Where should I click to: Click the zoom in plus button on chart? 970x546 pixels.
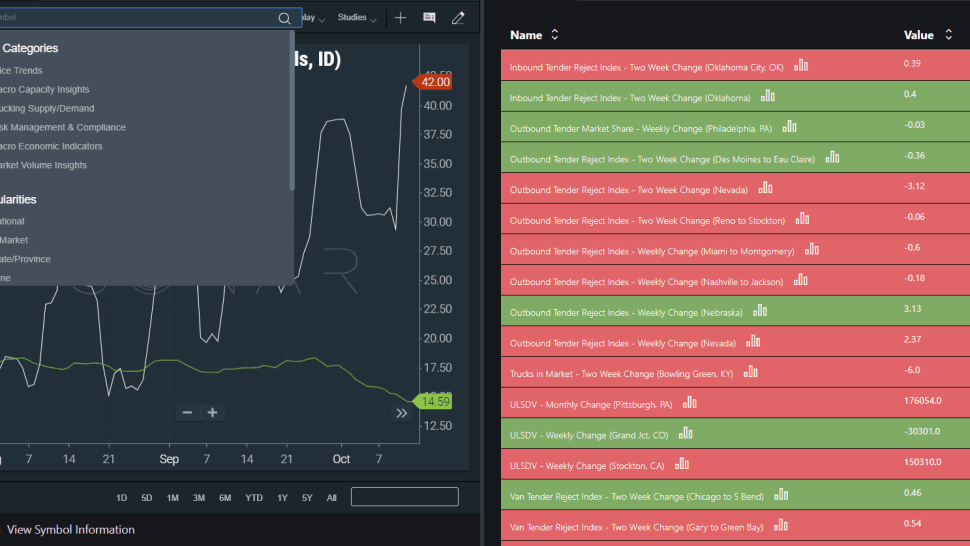point(212,412)
